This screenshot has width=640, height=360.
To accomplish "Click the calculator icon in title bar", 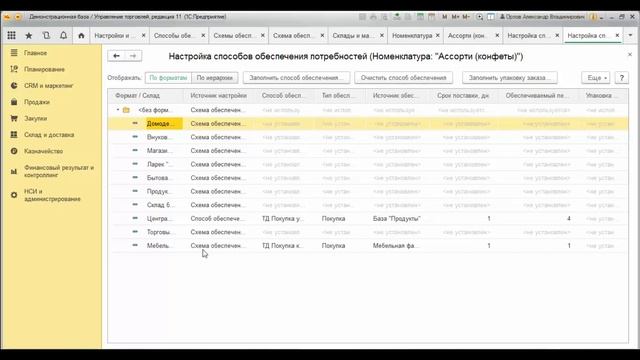I will click(x=420, y=17).
